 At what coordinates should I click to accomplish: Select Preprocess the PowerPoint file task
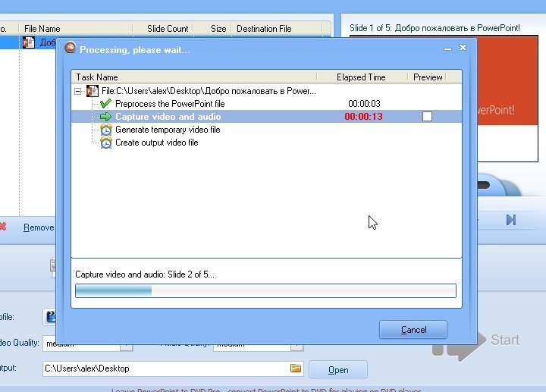[x=170, y=104]
